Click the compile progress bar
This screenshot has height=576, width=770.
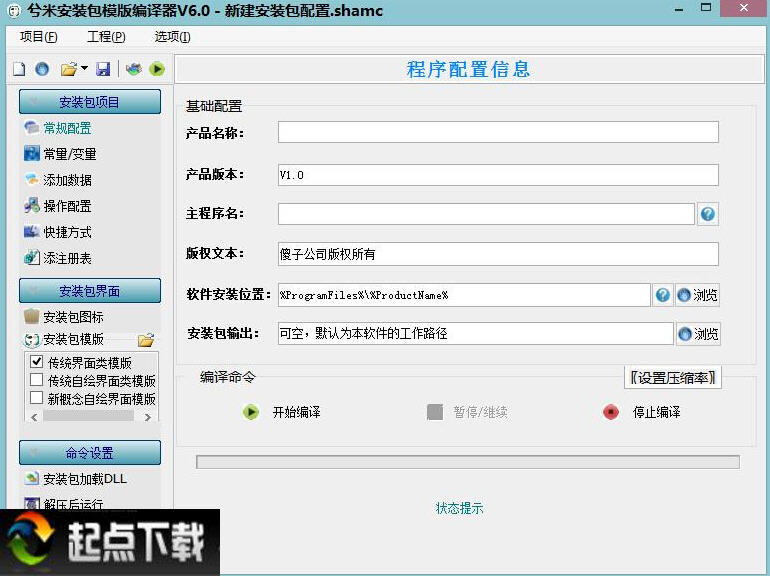(468, 462)
